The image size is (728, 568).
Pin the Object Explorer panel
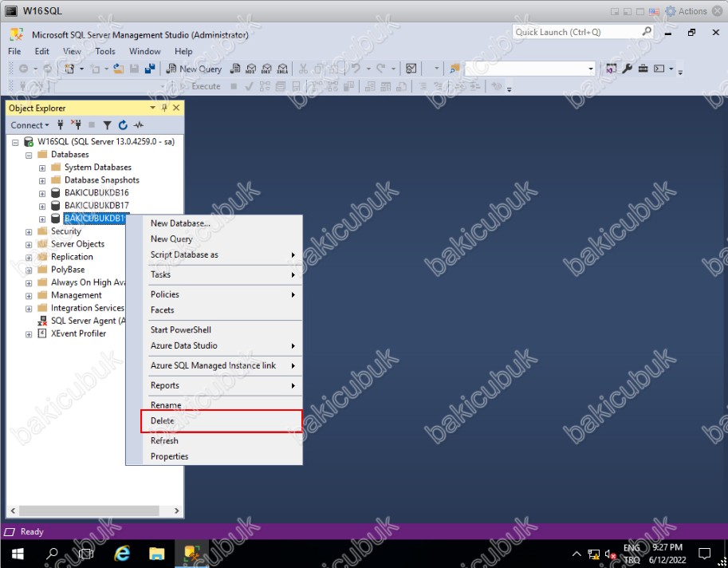coord(164,108)
